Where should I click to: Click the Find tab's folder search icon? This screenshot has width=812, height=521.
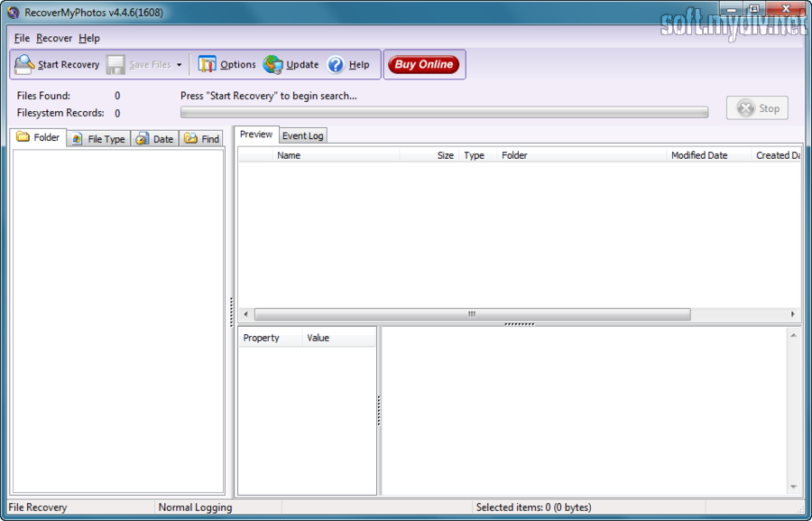click(x=190, y=138)
